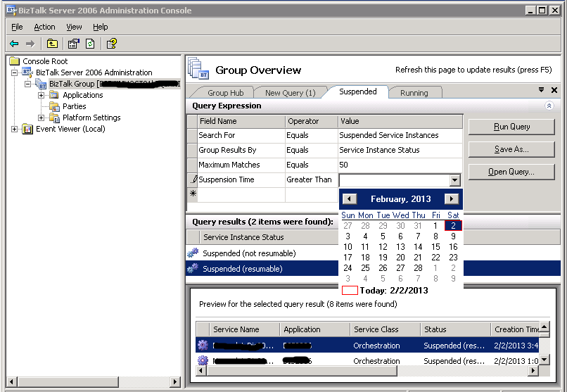
Task: Select February 1 in the calendar
Action: click(x=435, y=226)
